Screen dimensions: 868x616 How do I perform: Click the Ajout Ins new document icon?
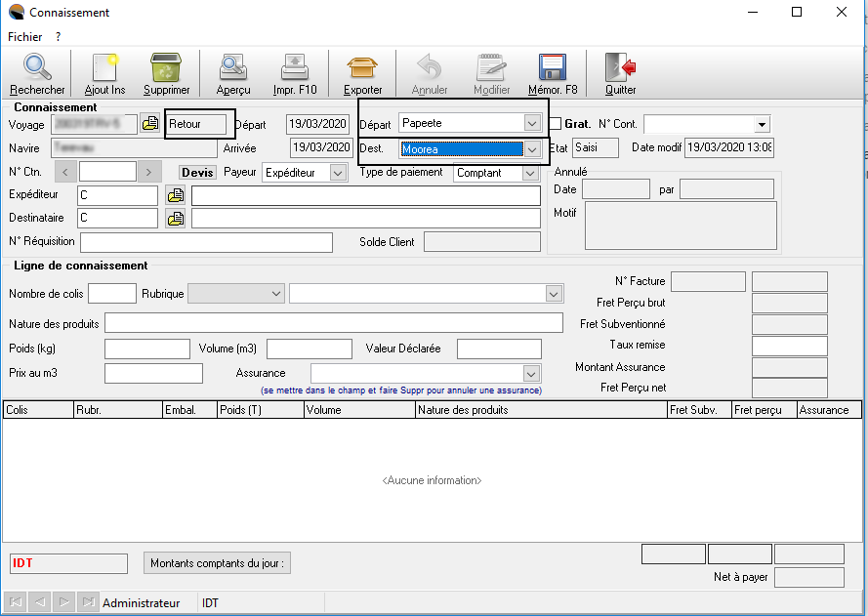pos(104,68)
